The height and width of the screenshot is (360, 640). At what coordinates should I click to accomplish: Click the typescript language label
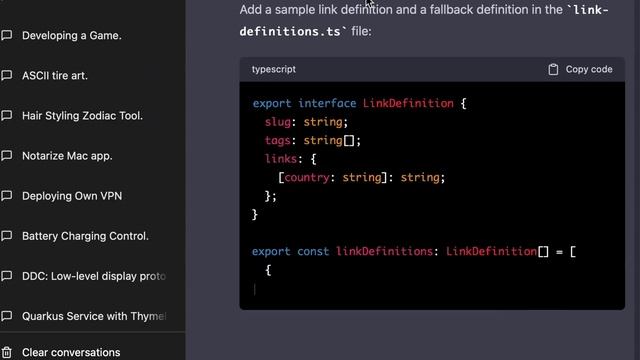(x=273, y=69)
